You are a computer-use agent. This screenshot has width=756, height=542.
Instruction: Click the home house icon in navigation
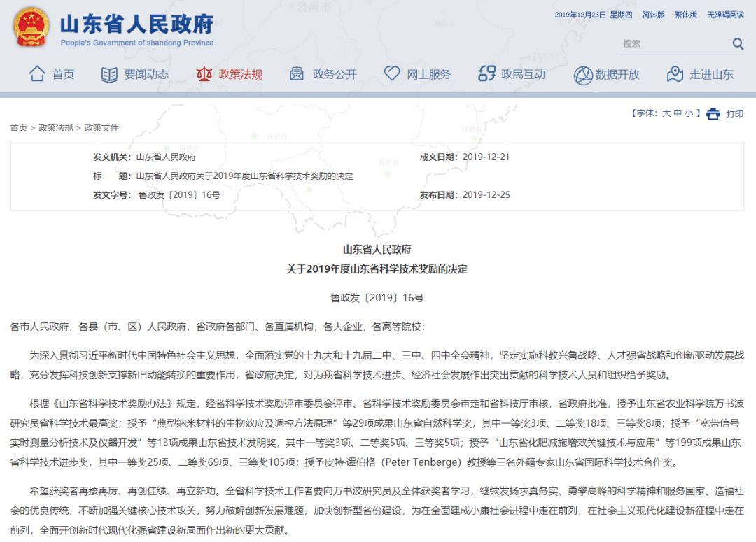pyautogui.click(x=37, y=73)
